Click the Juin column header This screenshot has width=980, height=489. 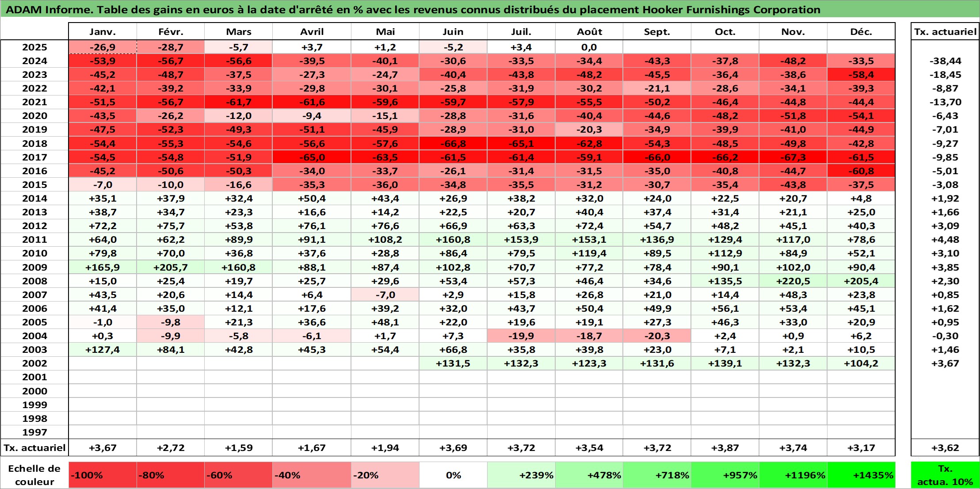click(x=453, y=31)
